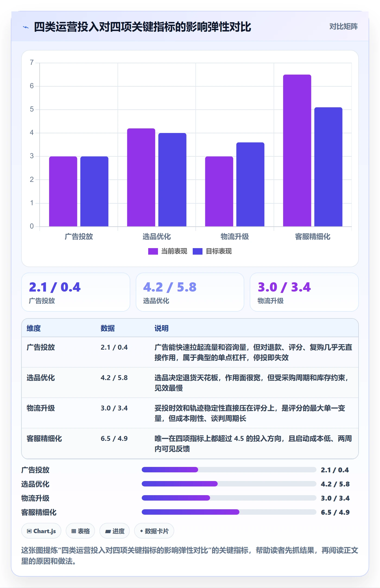Viewport: 380px width, 588px height.
Task: Click the 选品优化 x-axis label
Action: 157,236
